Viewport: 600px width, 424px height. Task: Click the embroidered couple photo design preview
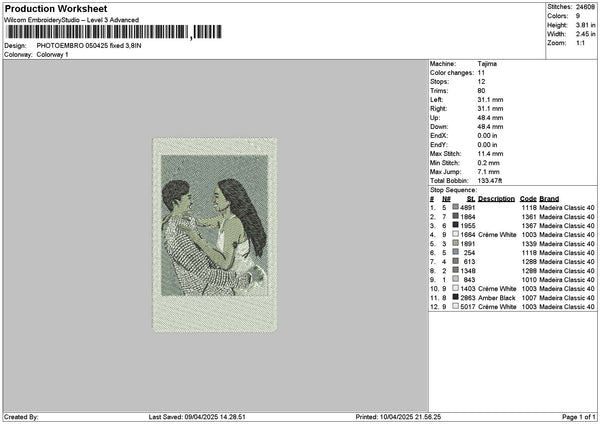click(x=215, y=235)
